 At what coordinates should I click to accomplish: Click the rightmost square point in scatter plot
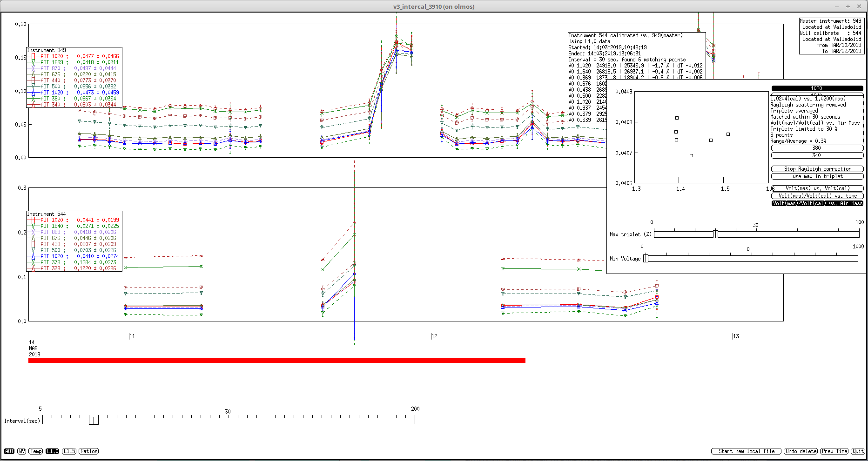pyautogui.click(x=728, y=134)
